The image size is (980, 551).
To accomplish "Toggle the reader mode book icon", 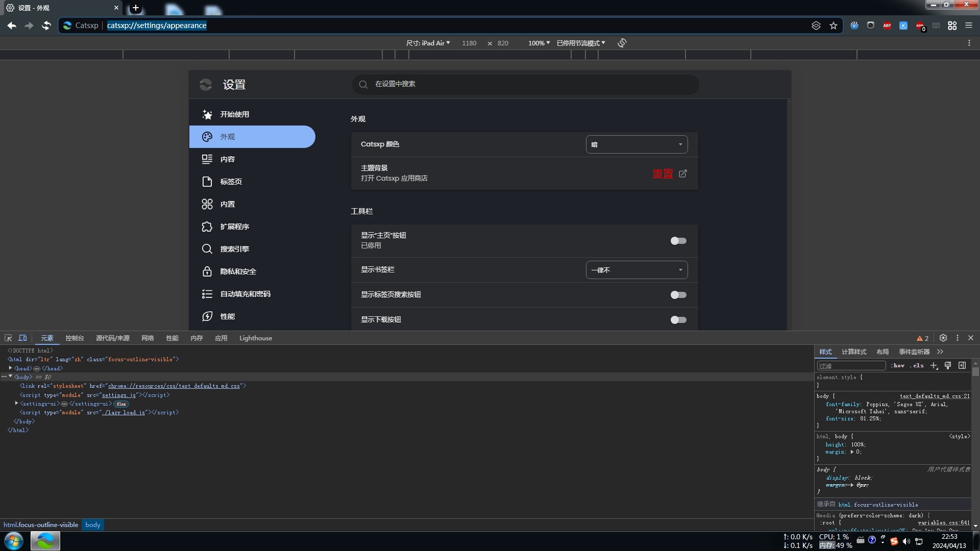I will [936, 26].
